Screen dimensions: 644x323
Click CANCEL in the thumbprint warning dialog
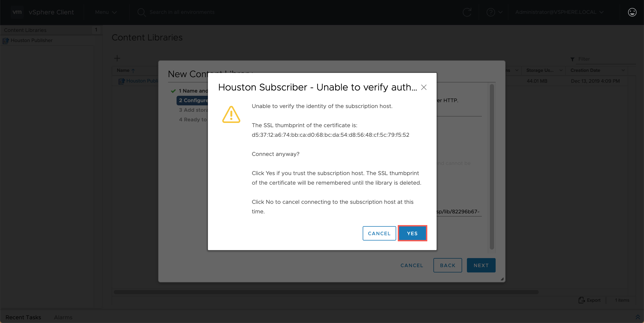(379, 233)
